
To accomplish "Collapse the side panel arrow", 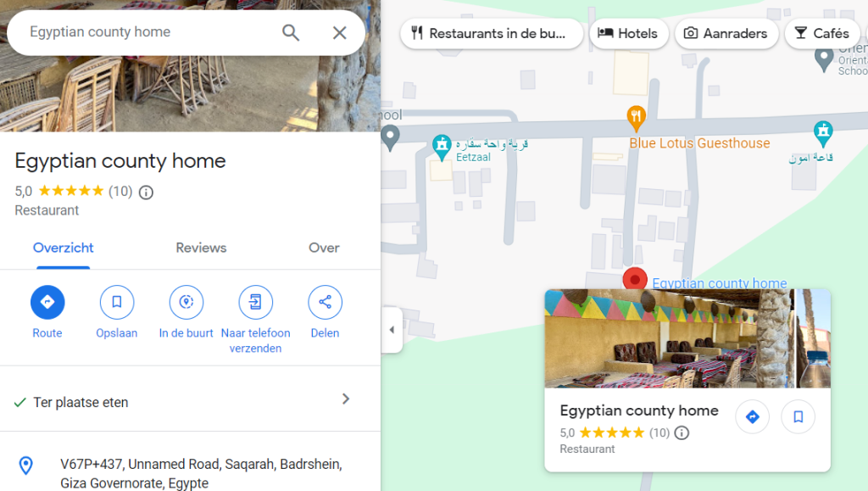I will point(392,330).
